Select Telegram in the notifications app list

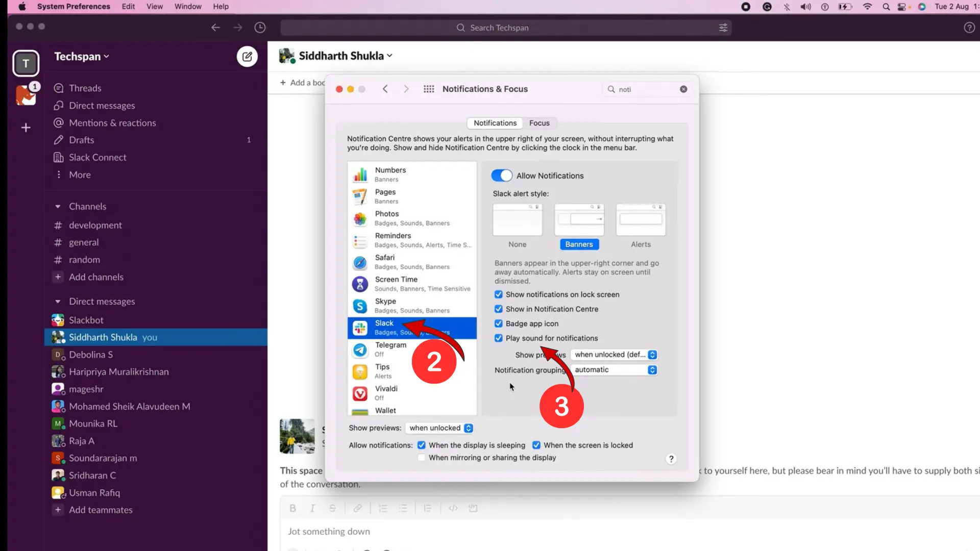pyautogui.click(x=412, y=349)
